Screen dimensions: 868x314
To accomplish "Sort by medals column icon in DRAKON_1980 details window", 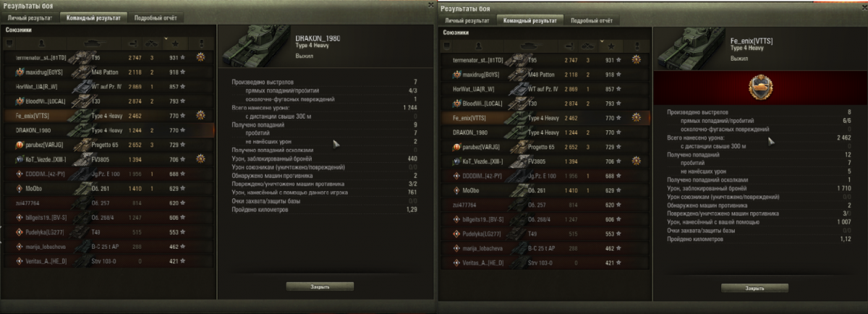I will point(200,44).
